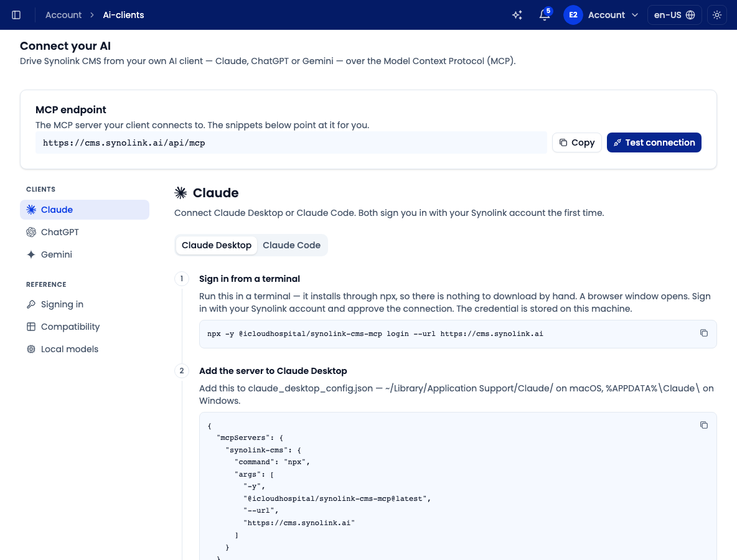Toggle the sidebar panel icon
737x560 pixels.
coord(16,15)
